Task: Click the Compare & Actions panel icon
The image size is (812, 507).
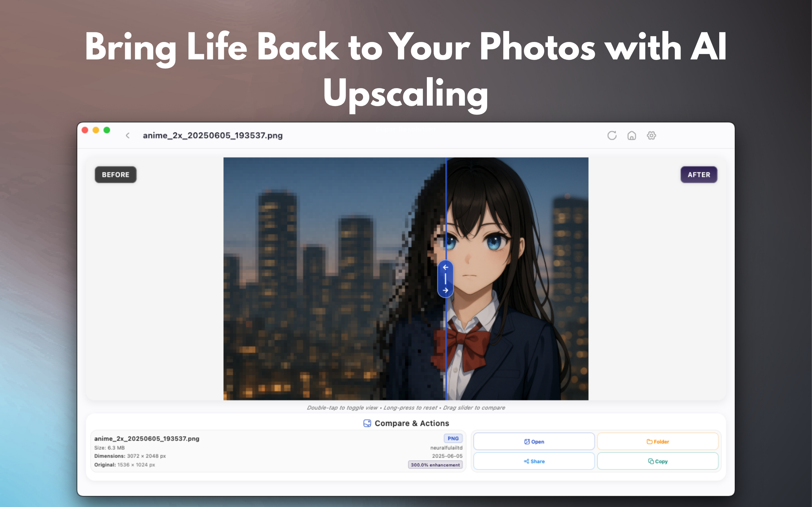Action: [367, 423]
